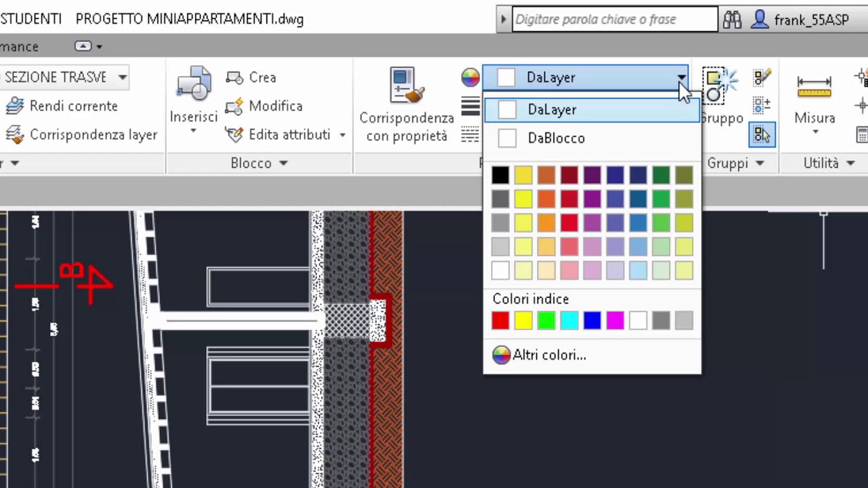Pick the black swatch in palette grid
868x488 pixels.
500,176
